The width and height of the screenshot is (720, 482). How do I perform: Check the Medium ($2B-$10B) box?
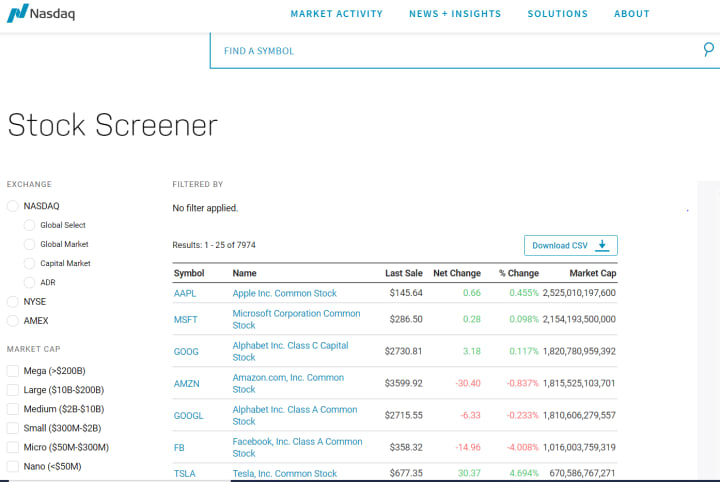coord(13,409)
